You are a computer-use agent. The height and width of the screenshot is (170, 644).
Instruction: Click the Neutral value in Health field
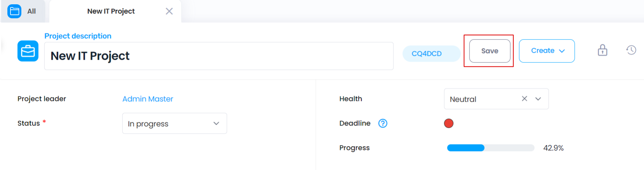point(463,99)
